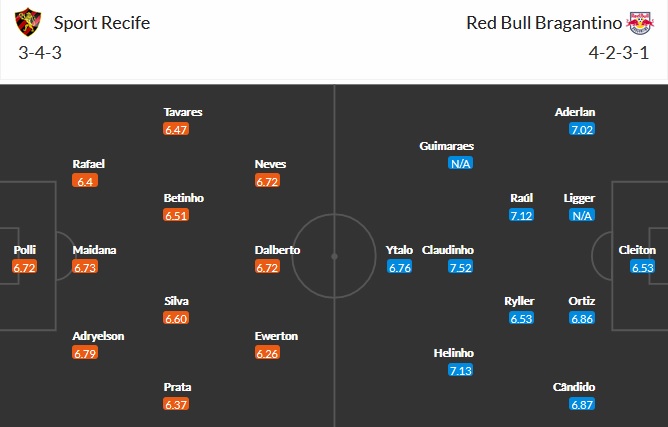
Task: Click Aderlan's 7.02 rating badge
Action: pyautogui.click(x=582, y=129)
